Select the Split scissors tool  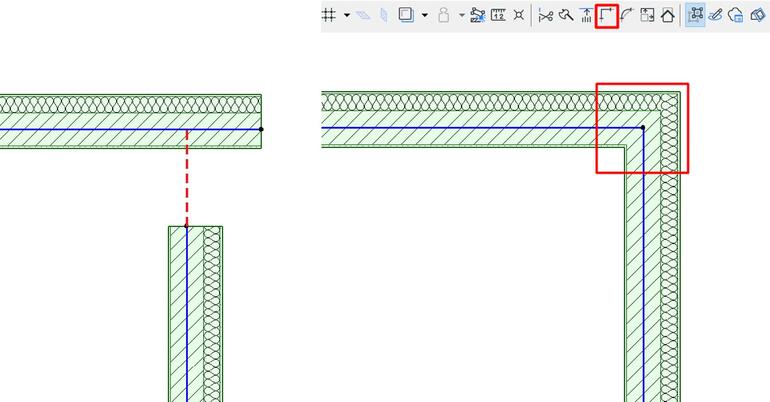[546, 15]
